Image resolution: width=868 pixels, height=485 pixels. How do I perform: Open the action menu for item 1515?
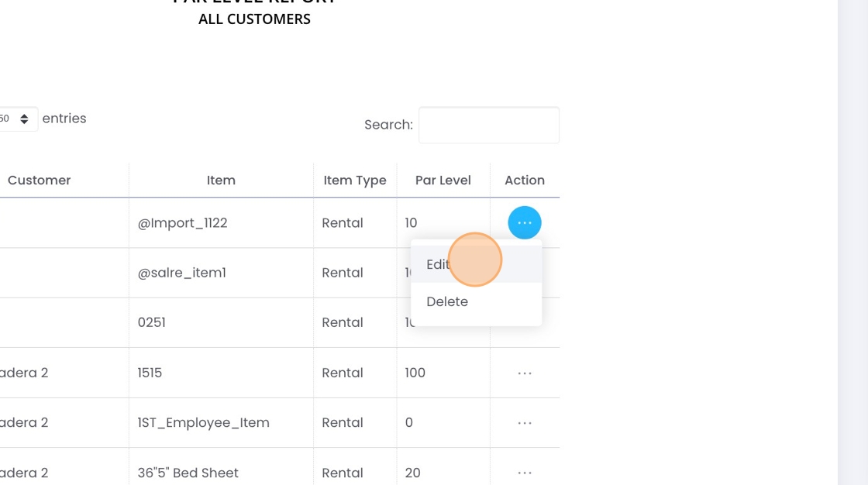point(525,373)
